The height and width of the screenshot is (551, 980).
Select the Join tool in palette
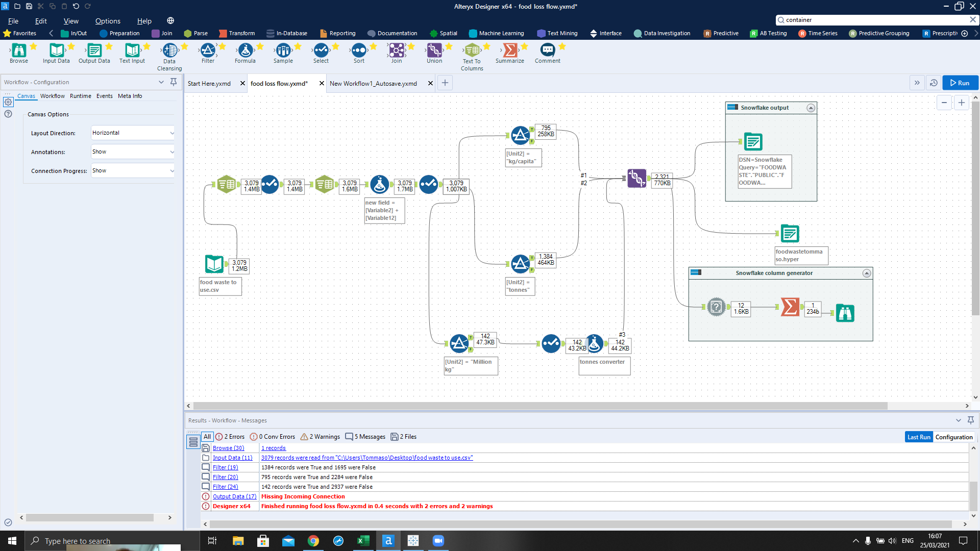(397, 53)
